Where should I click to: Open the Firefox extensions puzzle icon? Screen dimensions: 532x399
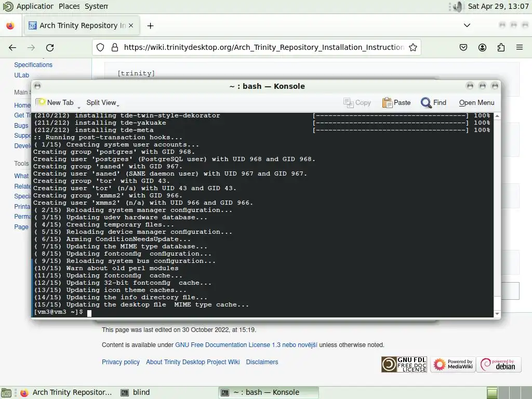501,47
